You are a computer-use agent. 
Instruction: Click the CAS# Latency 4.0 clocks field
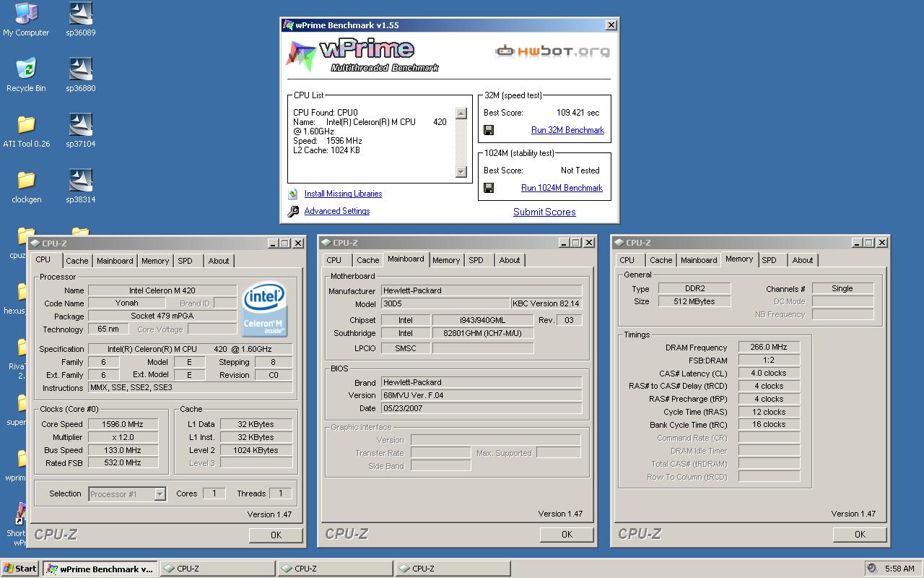click(769, 373)
